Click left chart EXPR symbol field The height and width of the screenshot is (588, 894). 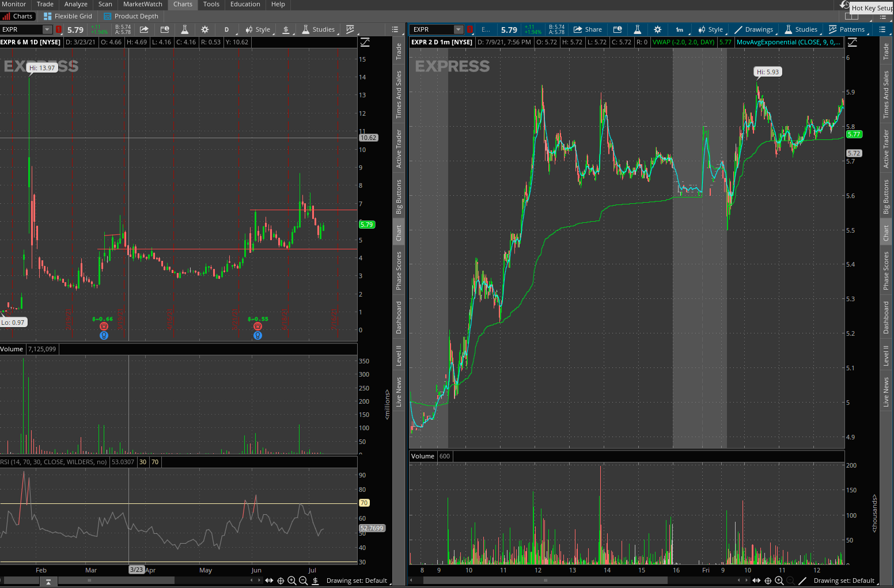click(x=22, y=29)
